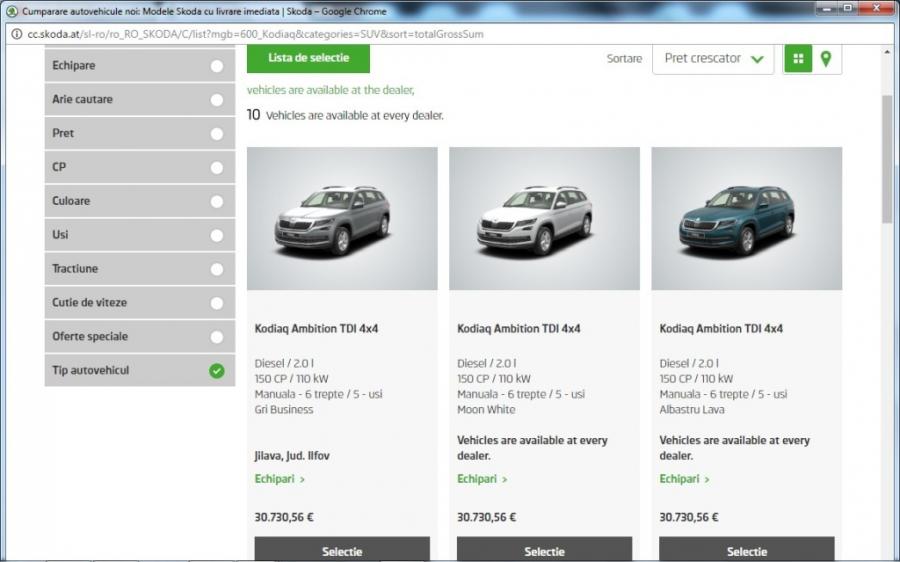The height and width of the screenshot is (562, 900).
Task: Click the vertical page scrollbar thumb
Action: coord(887,160)
